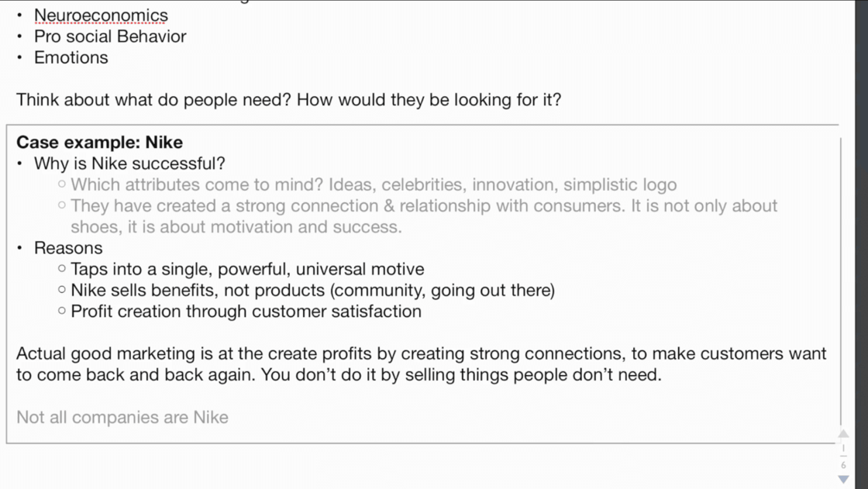Click the Why is Nike successful bullet

pyautogui.click(x=129, y=164)
